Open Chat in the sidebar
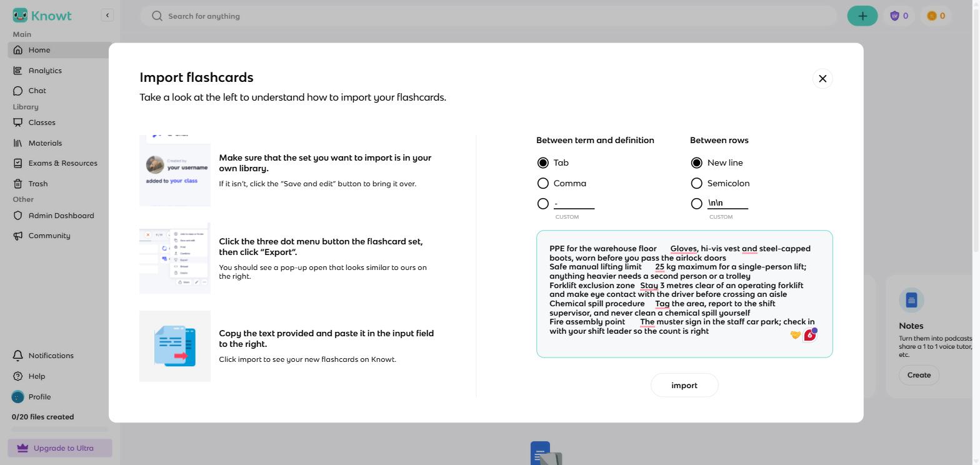 point(60,91)
